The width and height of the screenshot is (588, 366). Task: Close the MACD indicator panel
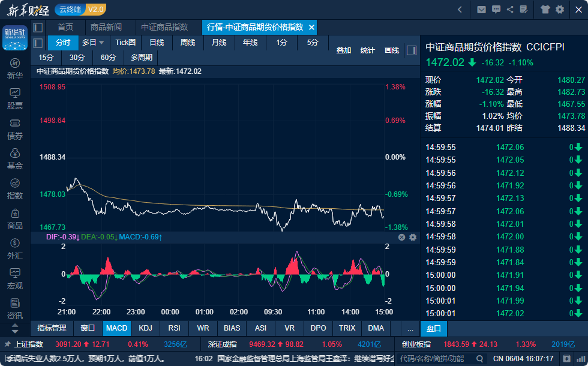402,238
